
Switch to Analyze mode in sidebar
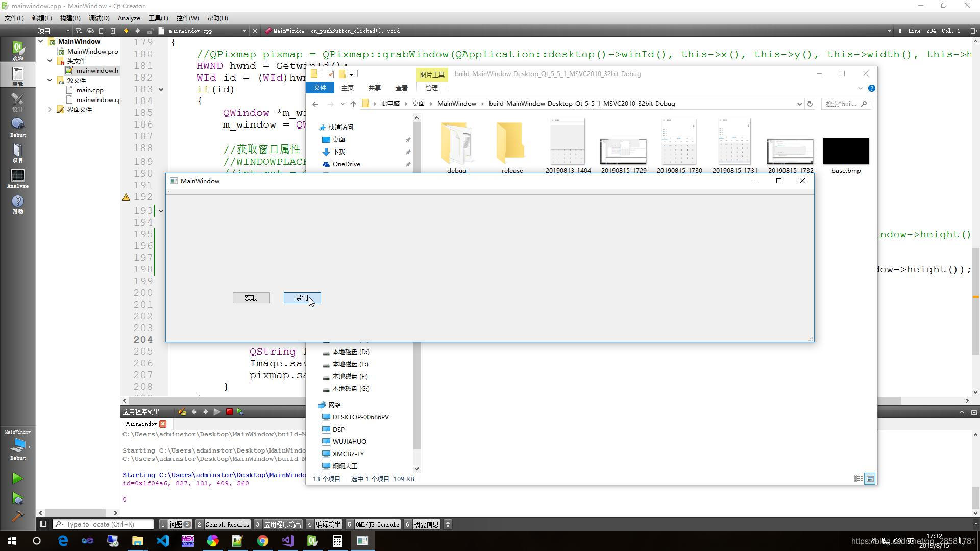pyautogui.click(x=18, y=179)
